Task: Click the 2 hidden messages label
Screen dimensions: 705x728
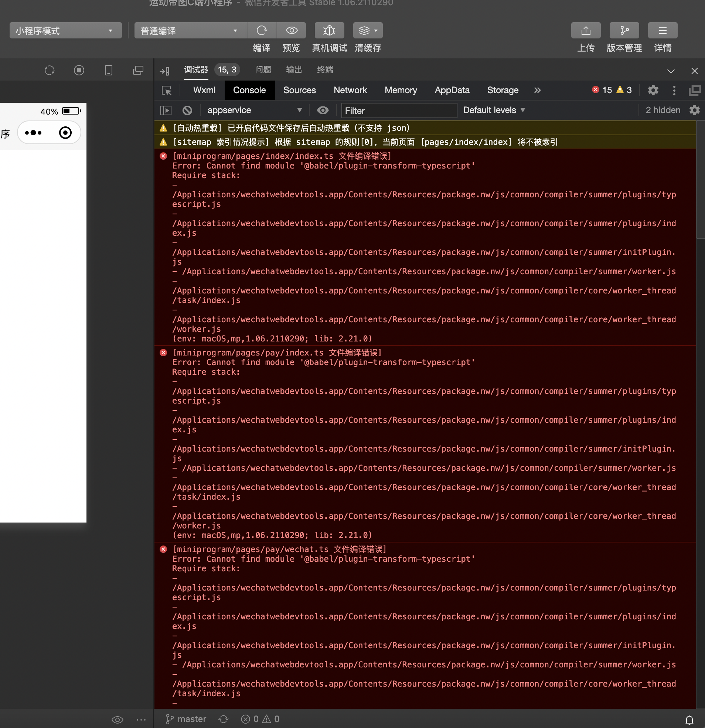Action: tap(663, 110)
